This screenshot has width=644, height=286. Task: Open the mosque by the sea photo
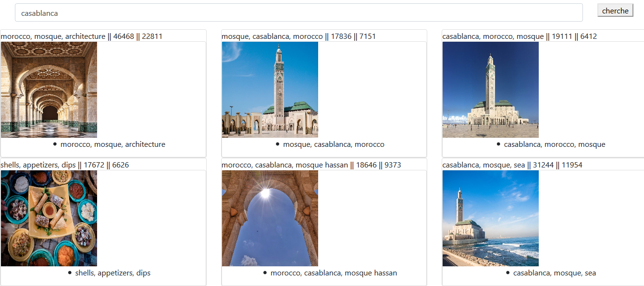coord(490,218)
